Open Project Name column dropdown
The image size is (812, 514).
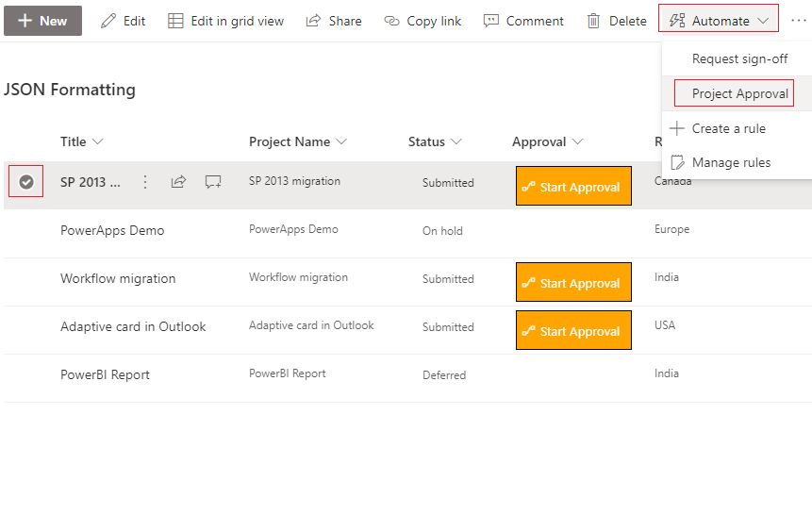pos(298,141)
